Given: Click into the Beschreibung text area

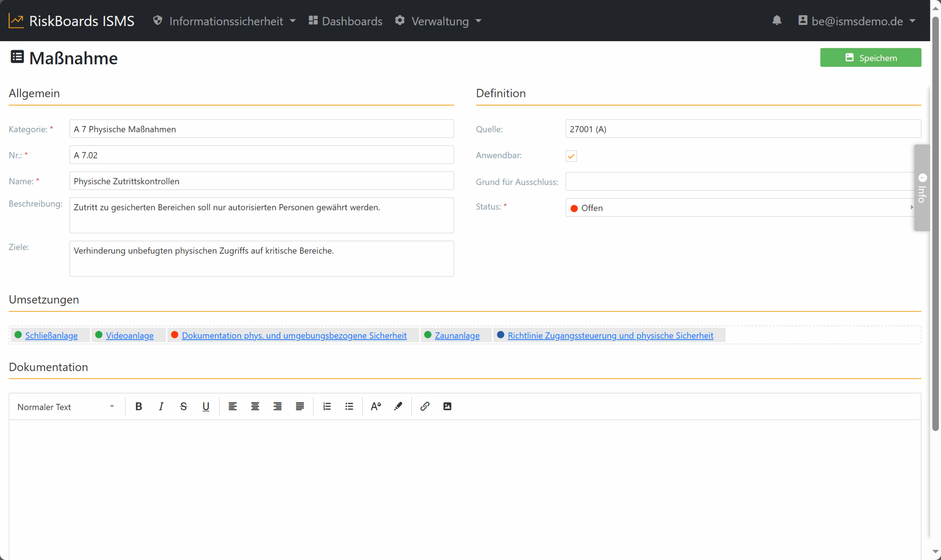Looking at the screenshot, I should pos(262,215).
